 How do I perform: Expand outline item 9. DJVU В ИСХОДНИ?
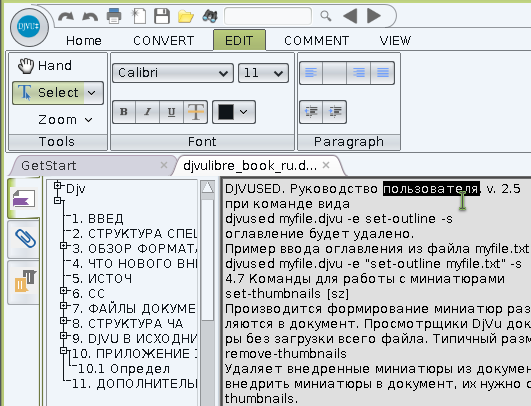tap(63, 335)
